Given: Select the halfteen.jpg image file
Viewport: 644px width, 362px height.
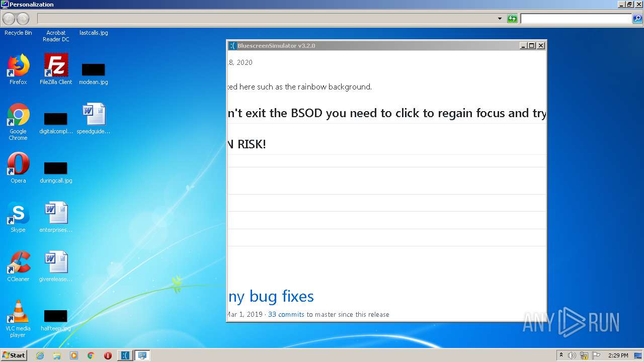Looking at the screenshot, I should click(x=56, y=321).
